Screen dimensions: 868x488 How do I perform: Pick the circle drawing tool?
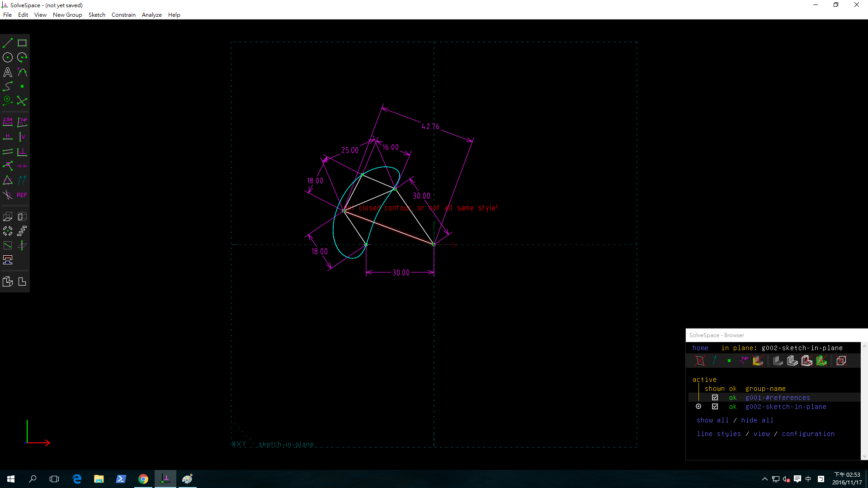(x=8, y=57)
